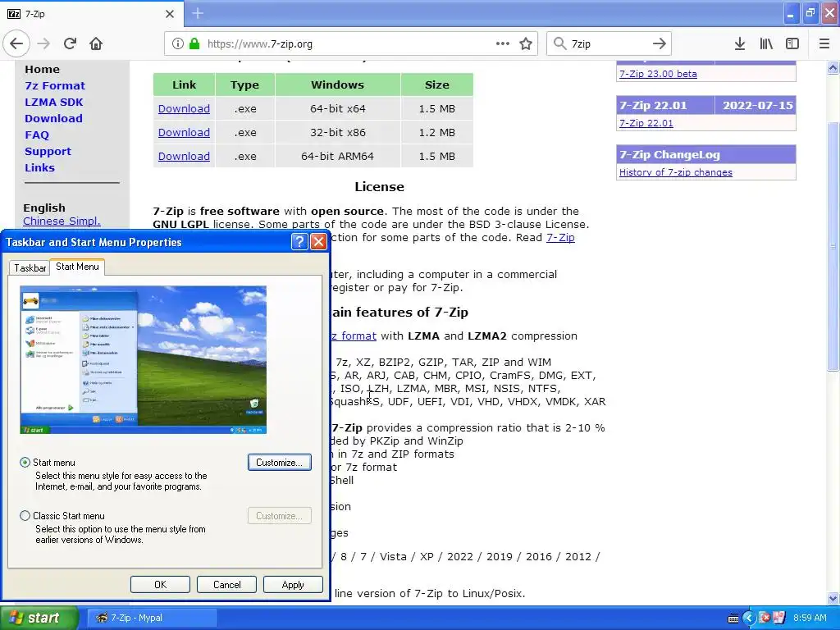Click the 2022-07-15 date header
The image size is (840, 630).
757,106
